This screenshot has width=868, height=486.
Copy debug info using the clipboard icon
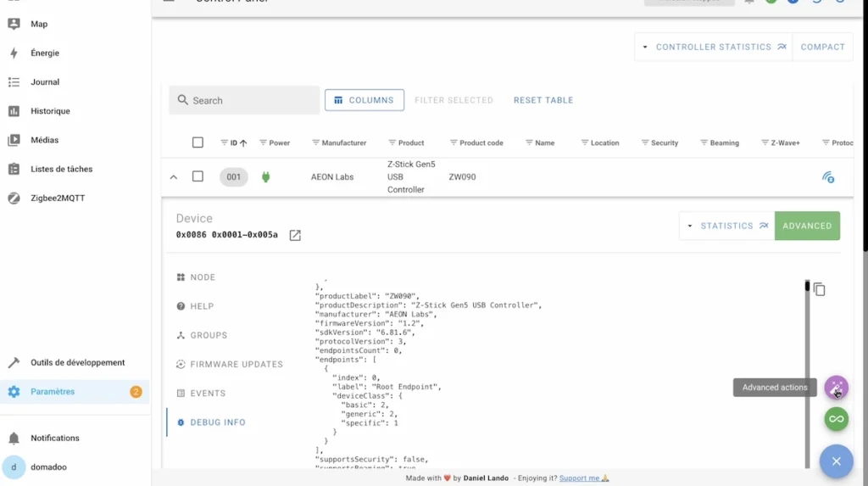click(820, 289)
